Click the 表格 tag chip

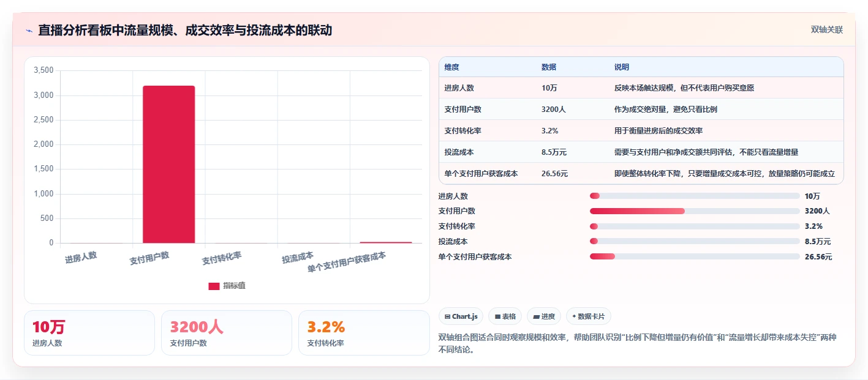tap(505, 316)
